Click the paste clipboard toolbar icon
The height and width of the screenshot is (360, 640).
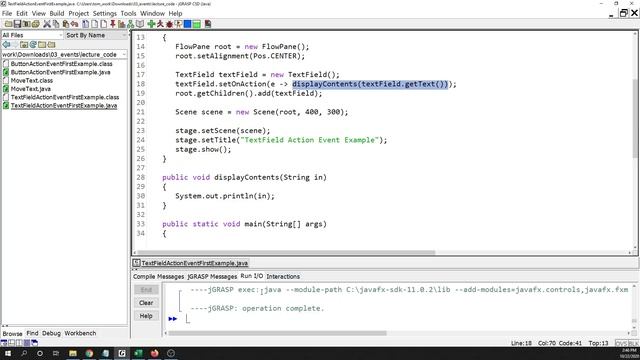click(x=65, y=24)
